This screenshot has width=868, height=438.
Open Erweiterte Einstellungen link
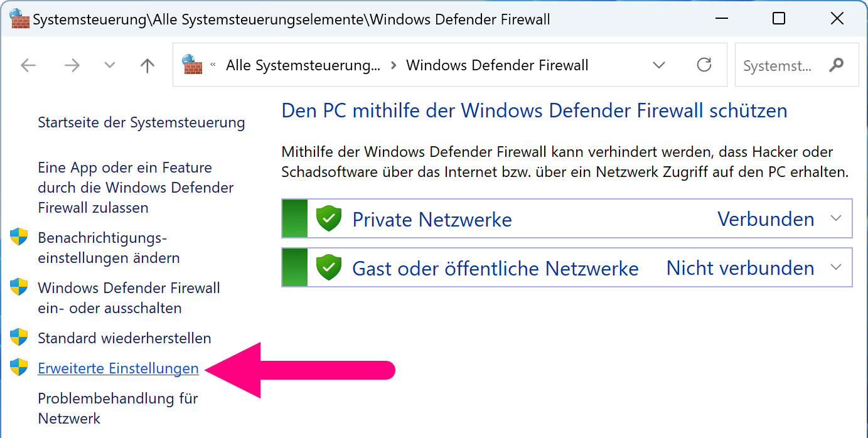pyautogui.click(x=118, y=368)
